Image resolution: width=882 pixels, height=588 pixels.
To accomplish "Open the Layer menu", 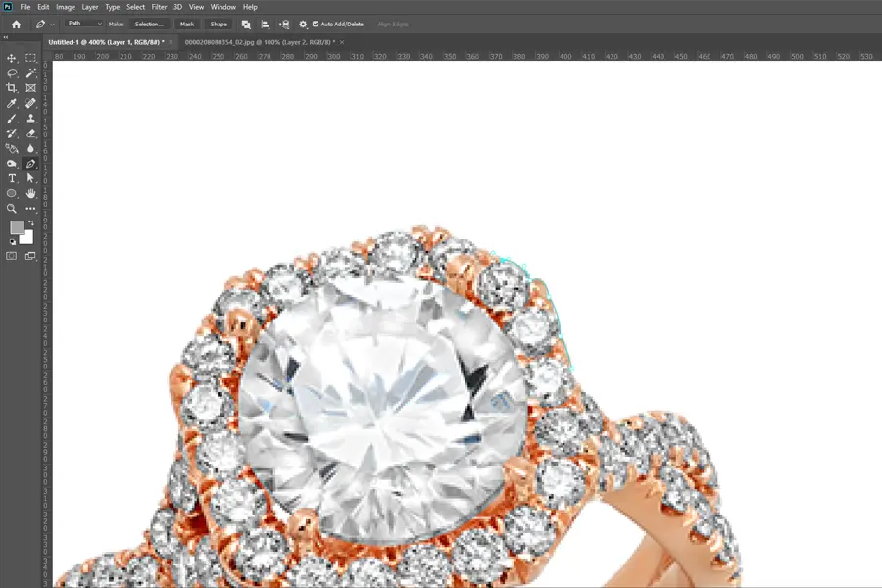I will (x=90, y=7).
